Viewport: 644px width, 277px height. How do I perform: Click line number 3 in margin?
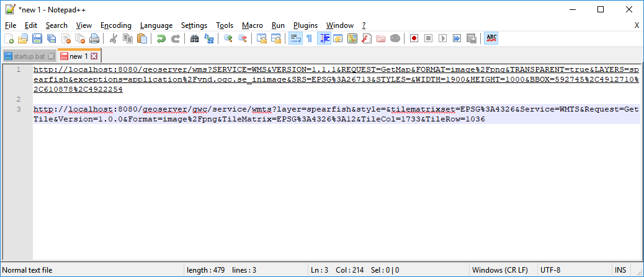19,109
